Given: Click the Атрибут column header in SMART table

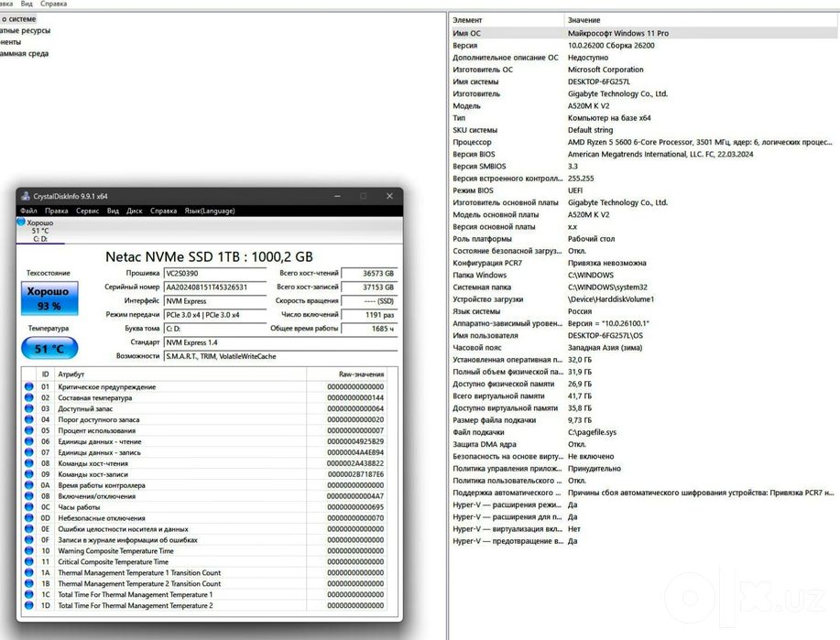Looking at the screenshot, I should [180, 374].
